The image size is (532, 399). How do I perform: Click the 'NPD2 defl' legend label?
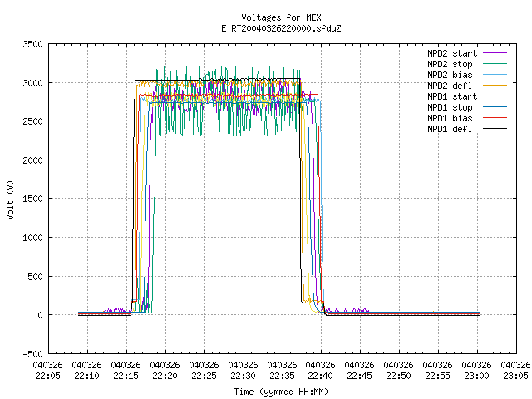(450, 86)
